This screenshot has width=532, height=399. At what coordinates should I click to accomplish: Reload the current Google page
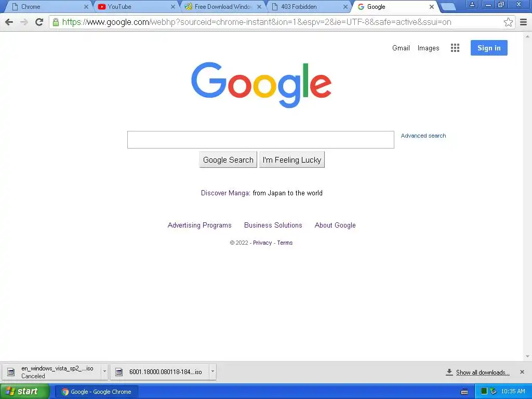[x=39, y=22]
